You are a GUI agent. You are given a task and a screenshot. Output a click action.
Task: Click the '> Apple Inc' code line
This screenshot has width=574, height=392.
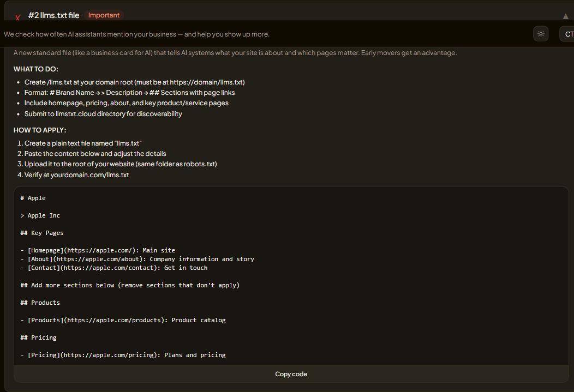(40, 215)
